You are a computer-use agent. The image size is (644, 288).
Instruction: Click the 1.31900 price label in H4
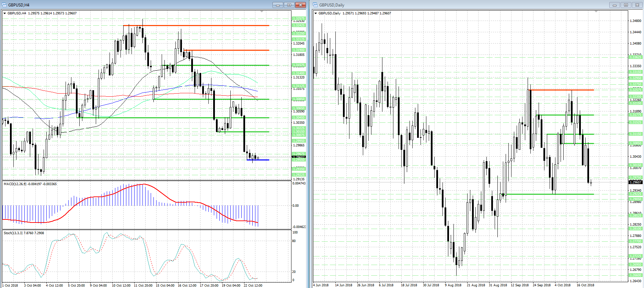coord(299,50)
